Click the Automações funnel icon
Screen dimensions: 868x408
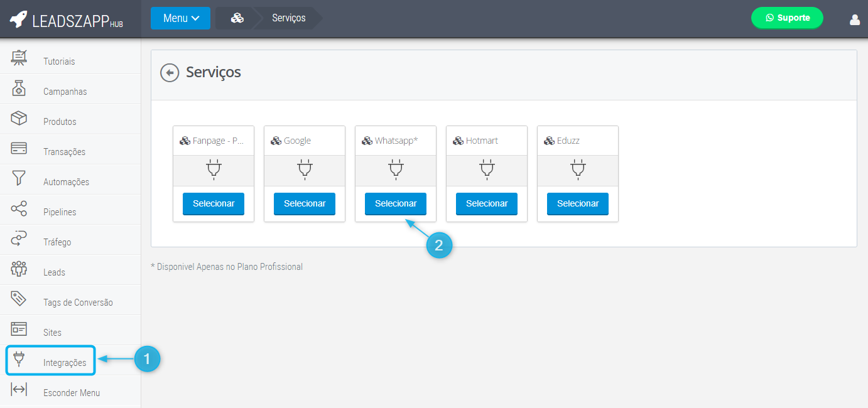pos(19,178)
